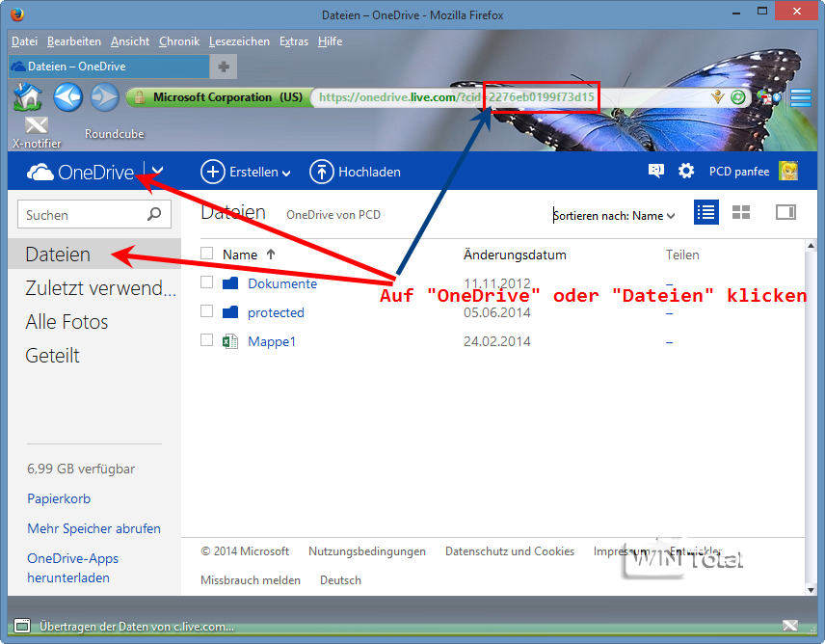This screenshot has width=825, height=644.
Task: Open the Lesezeichen menu
Action: pyautogui.click(x=239, y=41)
